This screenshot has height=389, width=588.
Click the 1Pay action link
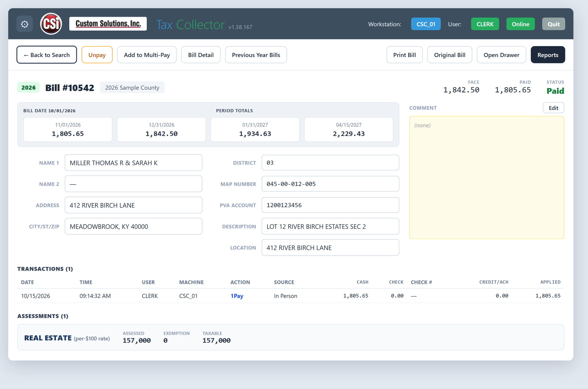pyautogui.click(x=237, y=296)
